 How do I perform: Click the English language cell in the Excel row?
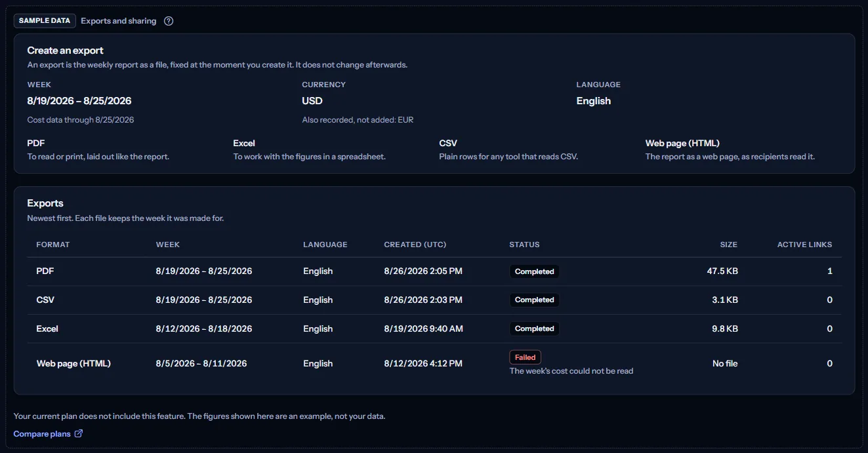pos(318,329)
